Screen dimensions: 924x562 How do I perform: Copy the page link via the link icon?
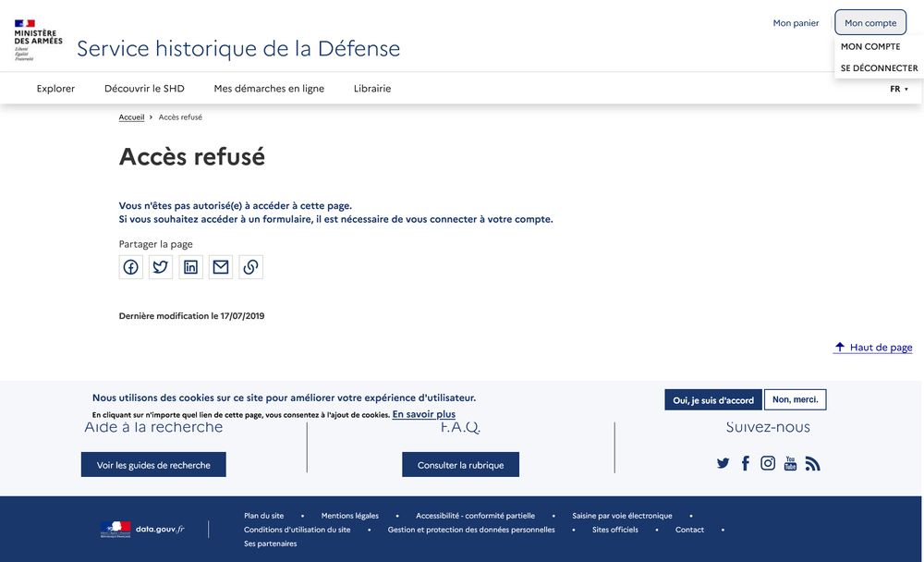coord(250,266)
